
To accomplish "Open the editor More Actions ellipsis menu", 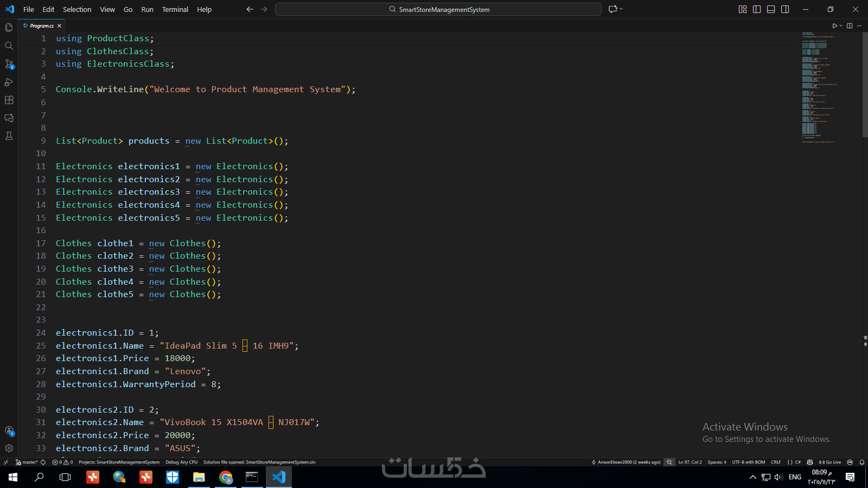I will click(x=859, y=25).
